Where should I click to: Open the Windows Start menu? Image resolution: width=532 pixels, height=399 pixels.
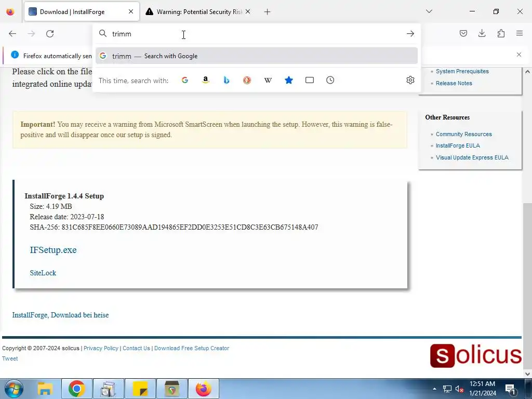pyautogui.click(x=14, y=389)
